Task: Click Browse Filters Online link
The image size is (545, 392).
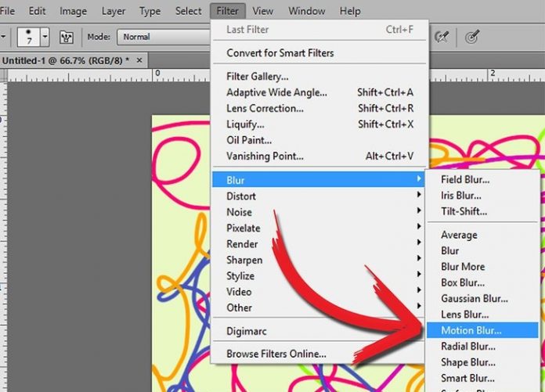Action: 276,354
